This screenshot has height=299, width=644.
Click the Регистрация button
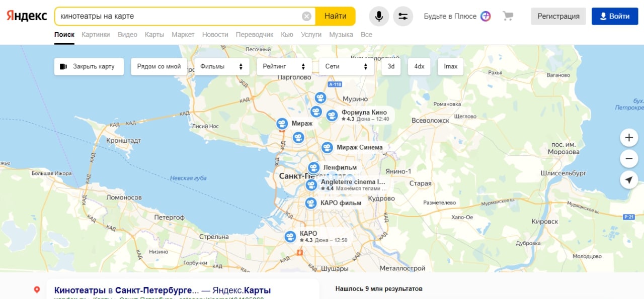click(558, 16)
